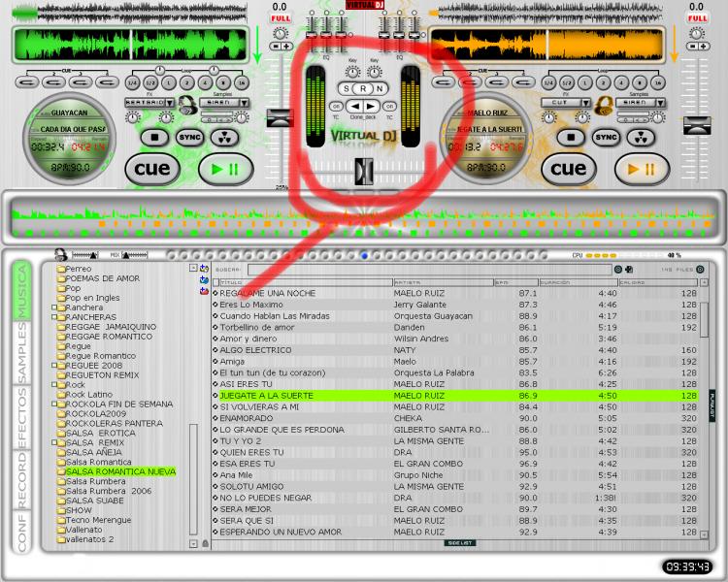This screenshot has height=582, width=728.
Task: Stop the right deck with the stop button
Action: click(571, 138)
